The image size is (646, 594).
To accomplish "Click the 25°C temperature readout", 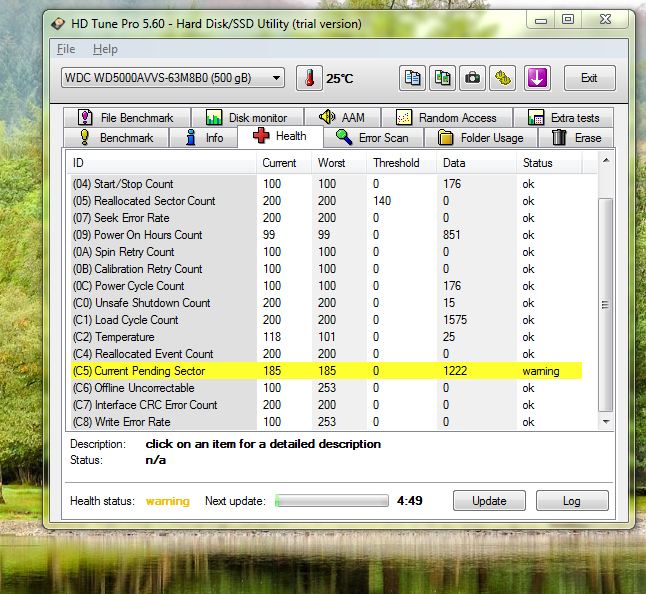I will pos(339,78).
